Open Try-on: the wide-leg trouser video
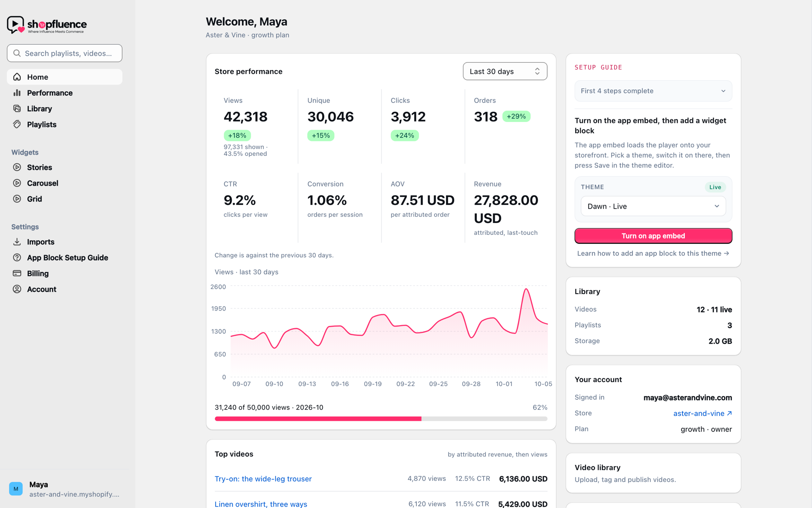This screenshot has width=812, height=508. coord(263,479)
